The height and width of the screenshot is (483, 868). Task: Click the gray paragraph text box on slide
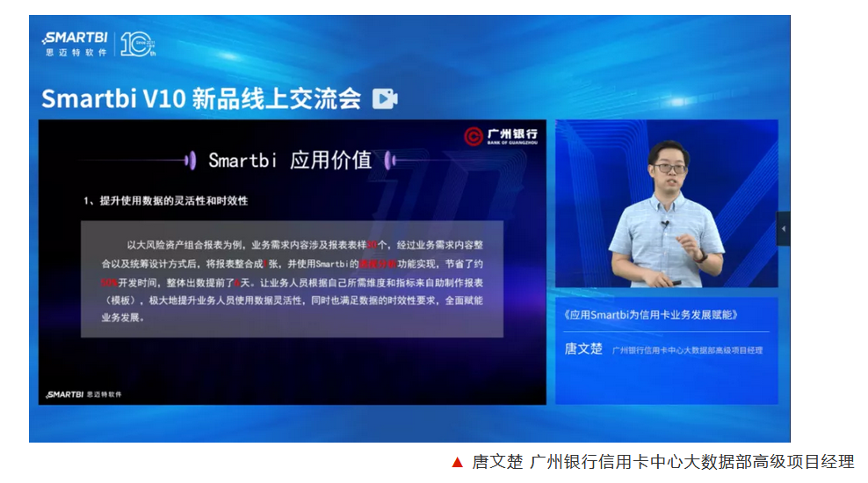tap(292, 279)
